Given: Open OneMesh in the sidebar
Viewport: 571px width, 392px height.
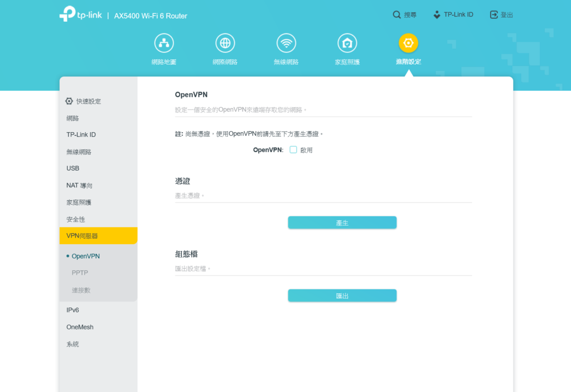Looking at the screenshot, I should point(80,327).
